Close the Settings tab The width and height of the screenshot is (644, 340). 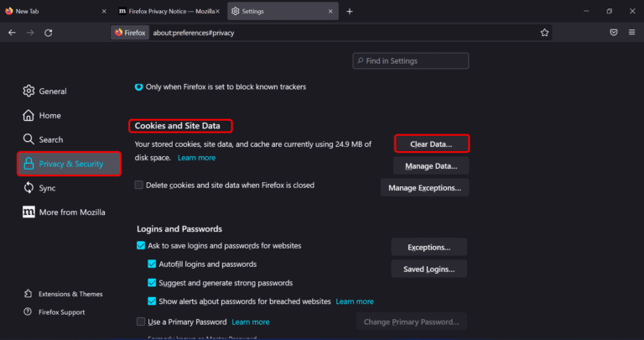point(331,11)
